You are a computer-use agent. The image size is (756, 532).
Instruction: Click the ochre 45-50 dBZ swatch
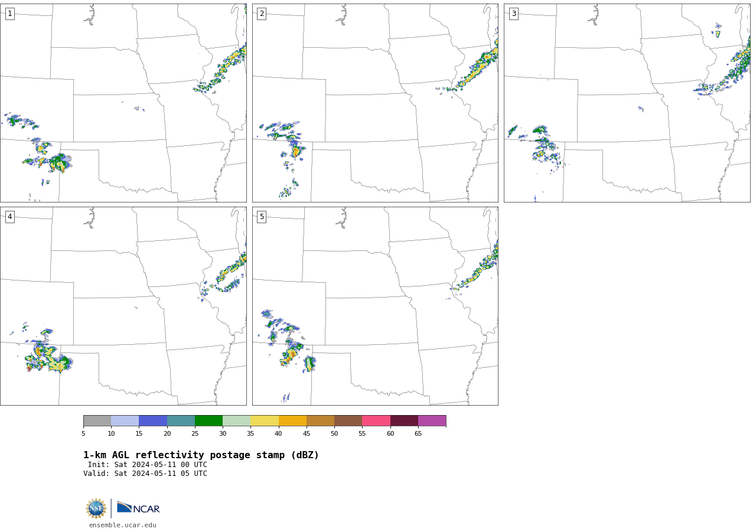pos(320,421)
